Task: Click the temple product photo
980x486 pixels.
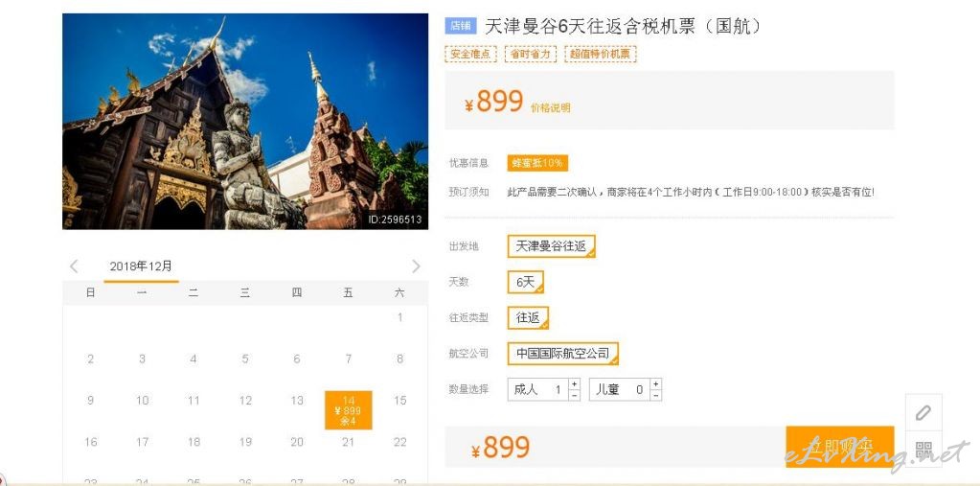Action: coord(245,122)
